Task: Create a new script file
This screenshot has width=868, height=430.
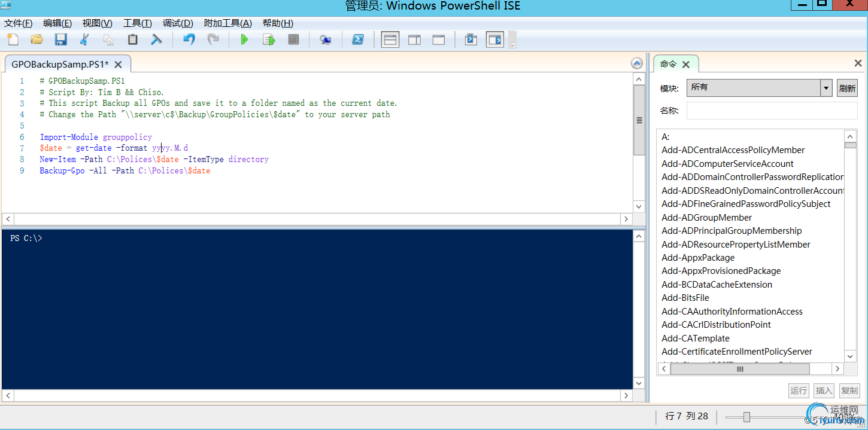Action: (x=13, y=39)
